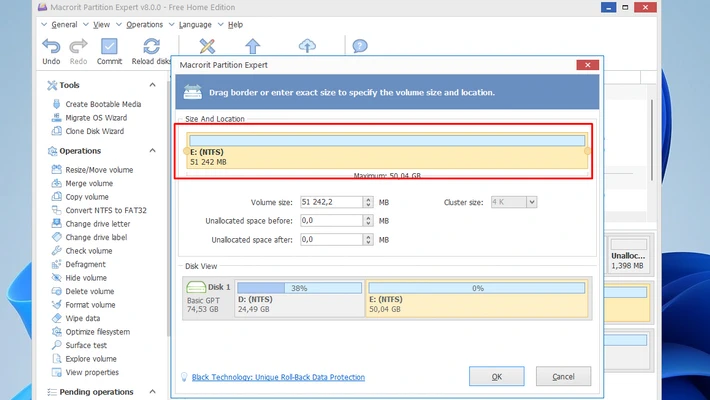Viewport: 710px width, 400px height.
Task: Click the right resize handle of E: partition
Action: (588, 151)
